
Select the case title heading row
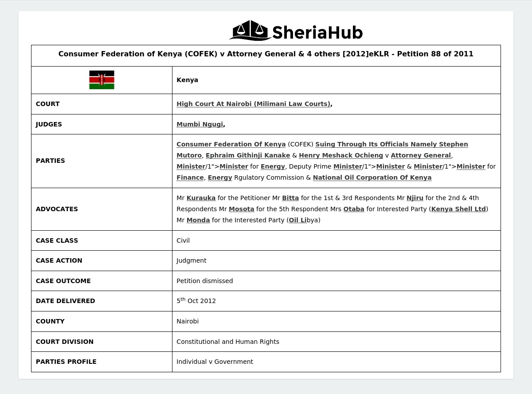point(266,54)
